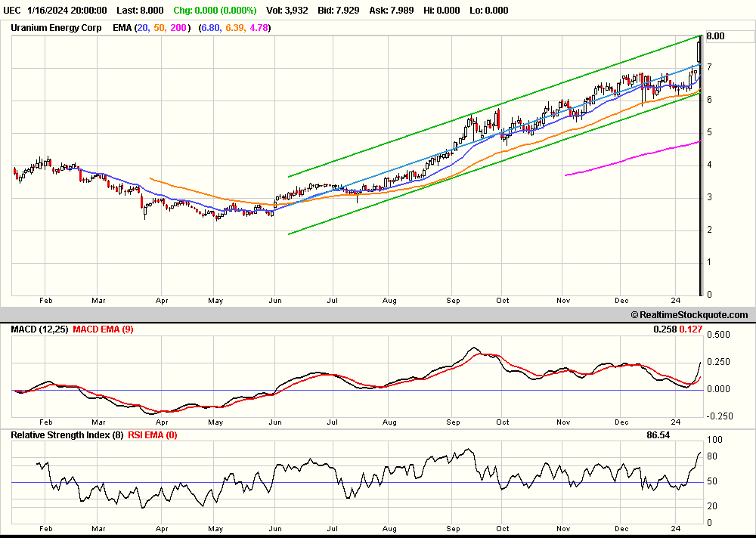
Task: Select May on the RSI time axis
Action: (215, 529)
